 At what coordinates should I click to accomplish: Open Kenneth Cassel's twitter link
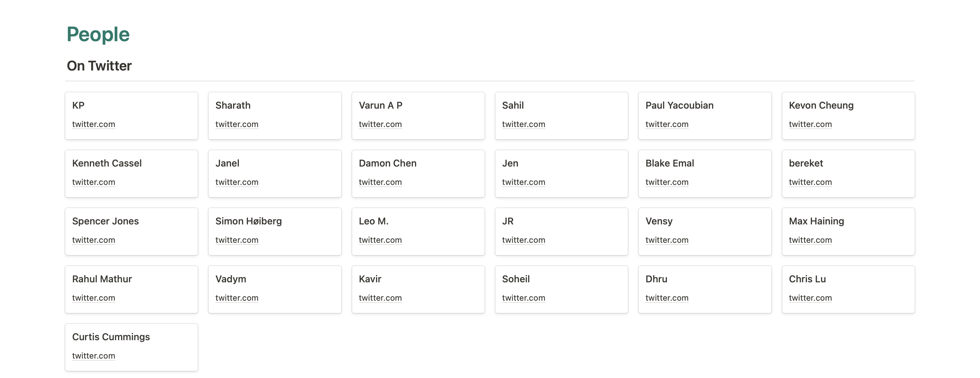pyautogui.click(x=94, y=182)
